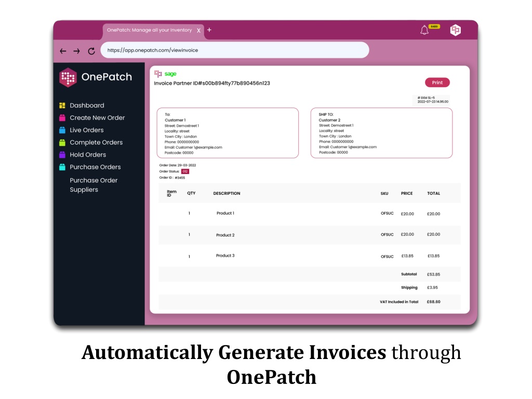Click the QTY column header
The height and width of the screenshot is (399, 532).
click(x=191, y=193)
